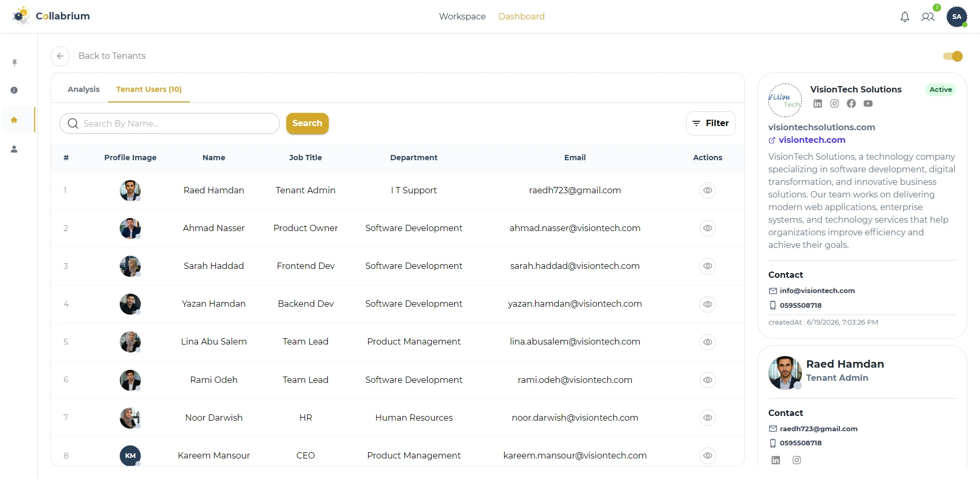
Task: Click the yellow Search button
Action: pyautogui.click(x=307, y=123)
